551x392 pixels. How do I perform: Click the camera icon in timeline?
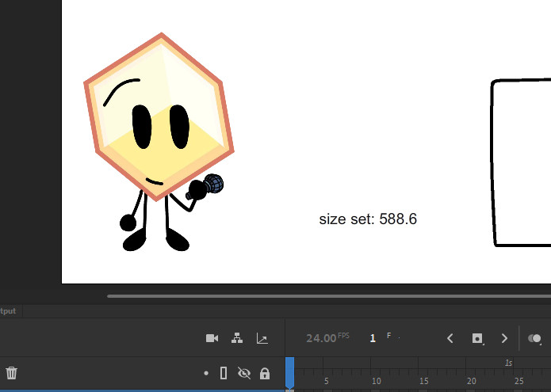tap(212, 338)
